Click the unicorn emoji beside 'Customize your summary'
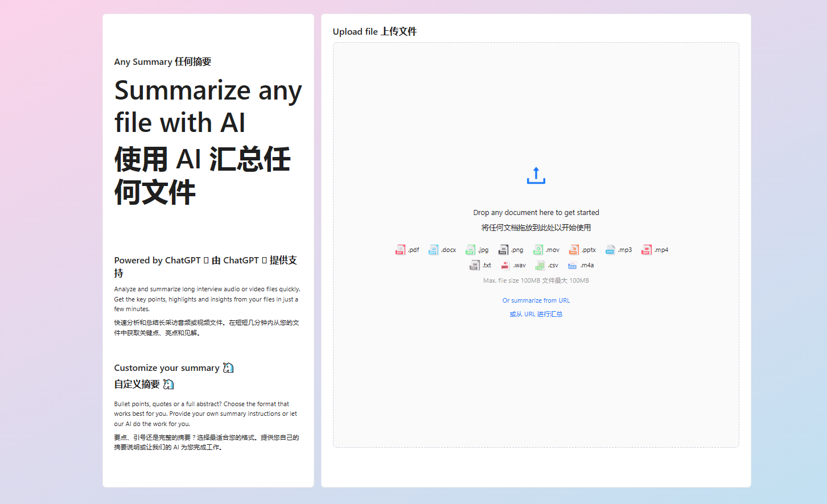The height and width of the screenshot is (504, 827). [228, 368]
